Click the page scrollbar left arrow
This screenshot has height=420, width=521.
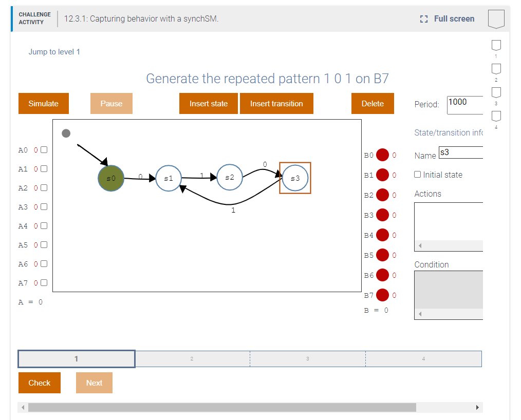pyautogui.click(x=23, y=407)
